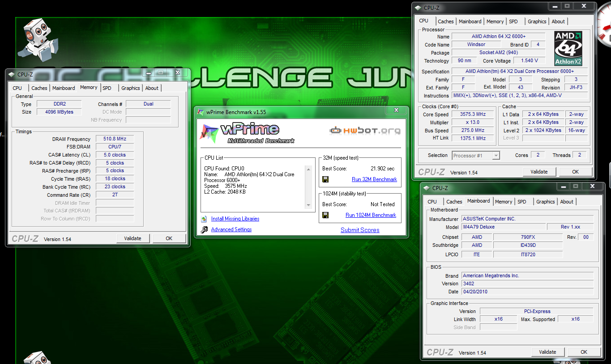This screenshot has width=611, height=364.
Task: Click the Core Speed 3575.3 MHz field
Action: coord(473,114)
